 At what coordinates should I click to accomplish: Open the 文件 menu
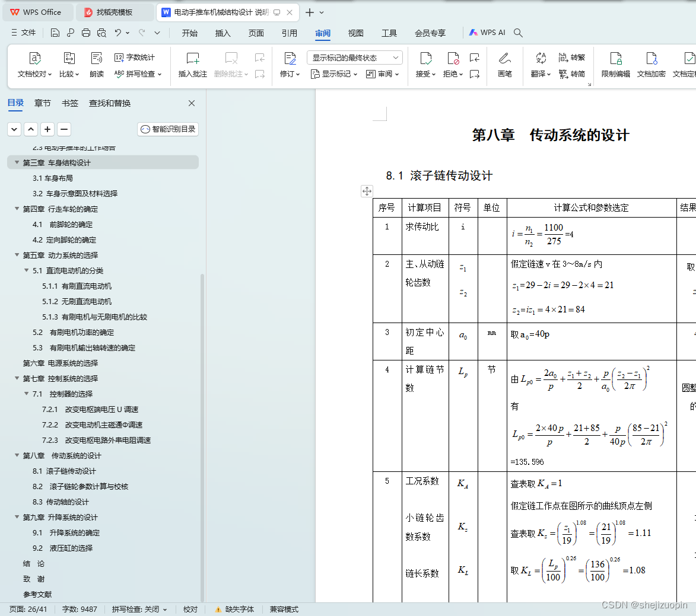[x=24, y=33]
